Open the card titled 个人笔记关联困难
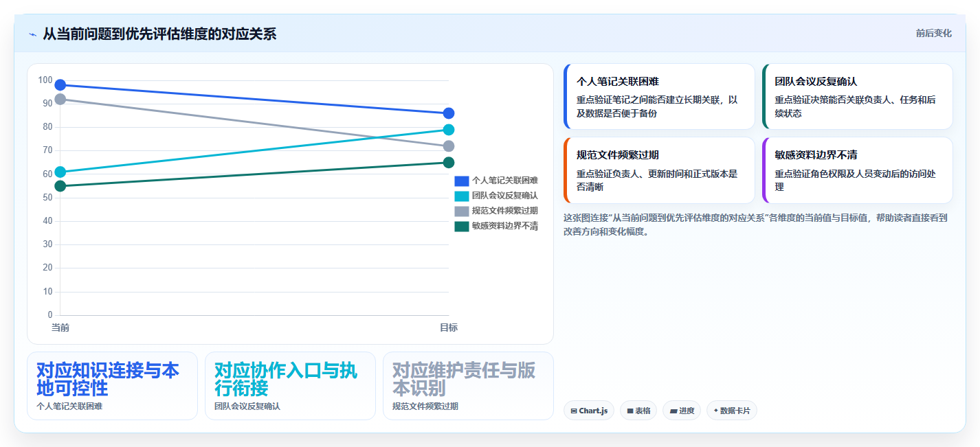Viewport: 980px width, 447px height. point(659,97)
